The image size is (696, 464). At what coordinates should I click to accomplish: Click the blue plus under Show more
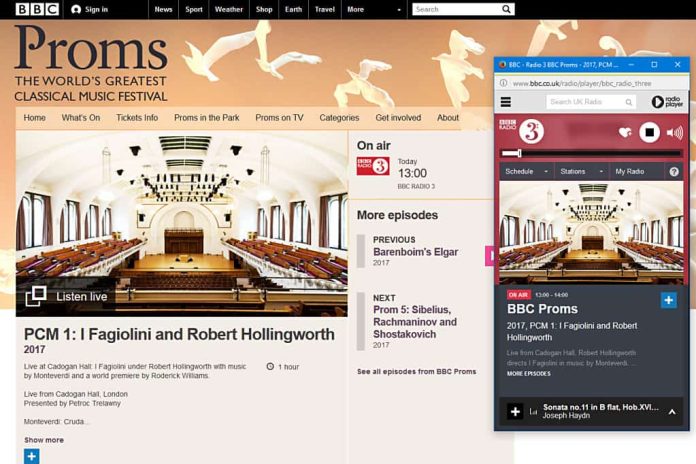pos(32,456)
